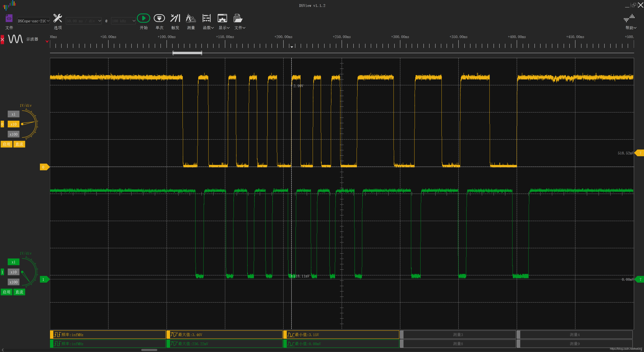Click channel 0 frequency measurement box

pyautogui.click(x=108, y=335)
